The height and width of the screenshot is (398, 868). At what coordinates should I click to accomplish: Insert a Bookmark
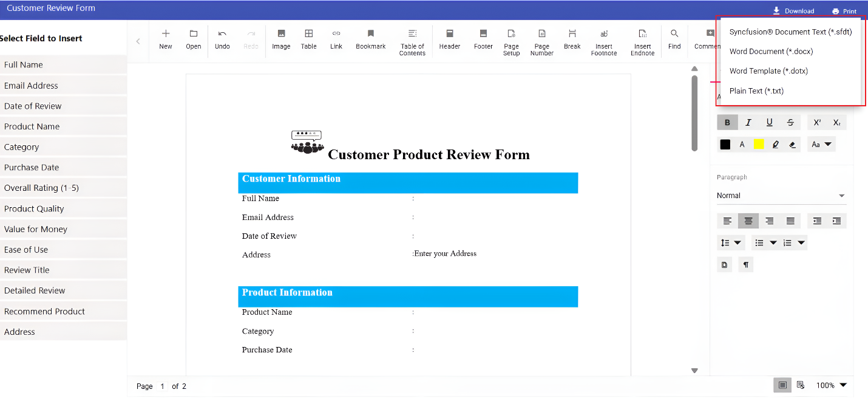[x=370, y=39]
